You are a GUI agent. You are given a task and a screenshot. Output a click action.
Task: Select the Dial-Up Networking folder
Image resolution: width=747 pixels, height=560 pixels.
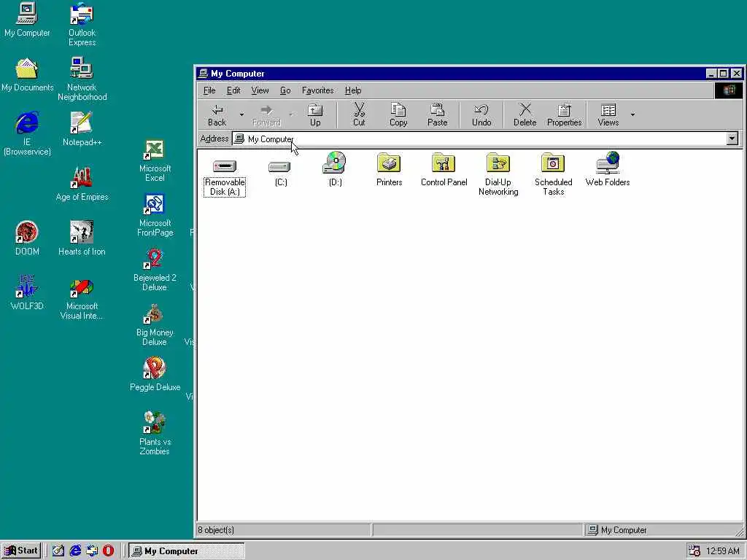(x=498, y=174)
